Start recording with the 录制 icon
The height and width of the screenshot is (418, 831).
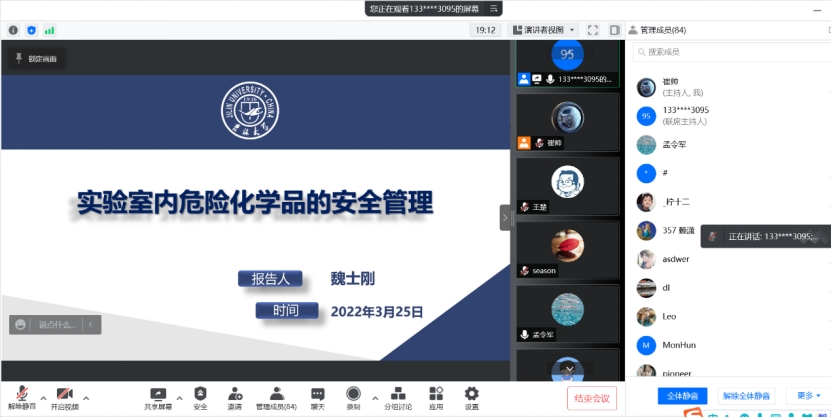(x=353, y=397)
